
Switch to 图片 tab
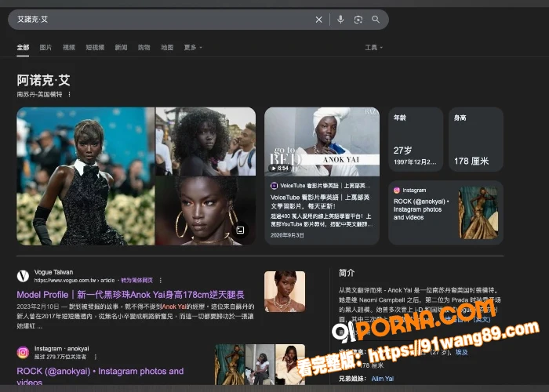click(45, 47)
